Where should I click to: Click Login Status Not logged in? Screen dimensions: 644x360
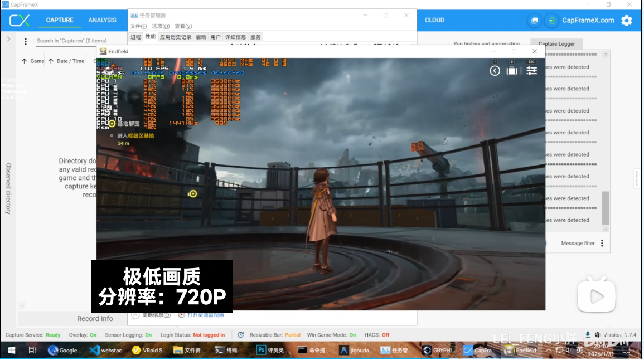pyautogui.click(x=192, y=335)
